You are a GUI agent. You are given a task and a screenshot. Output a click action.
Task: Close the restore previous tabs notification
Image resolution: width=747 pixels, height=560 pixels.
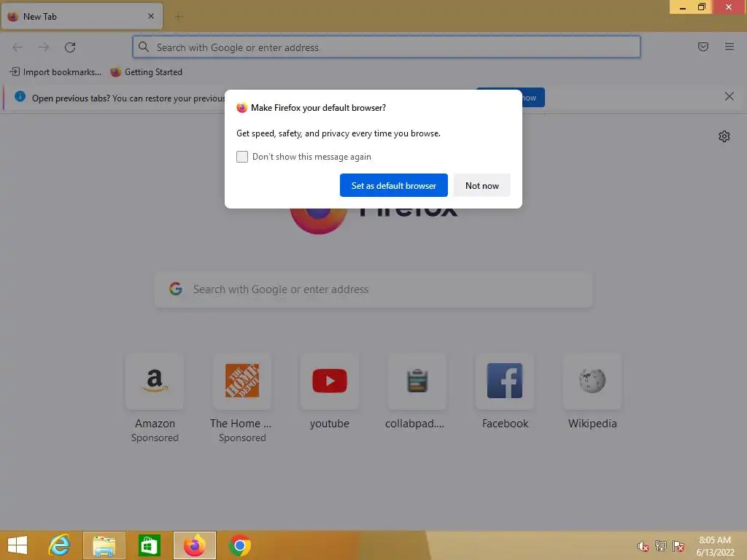pos(729,97)
